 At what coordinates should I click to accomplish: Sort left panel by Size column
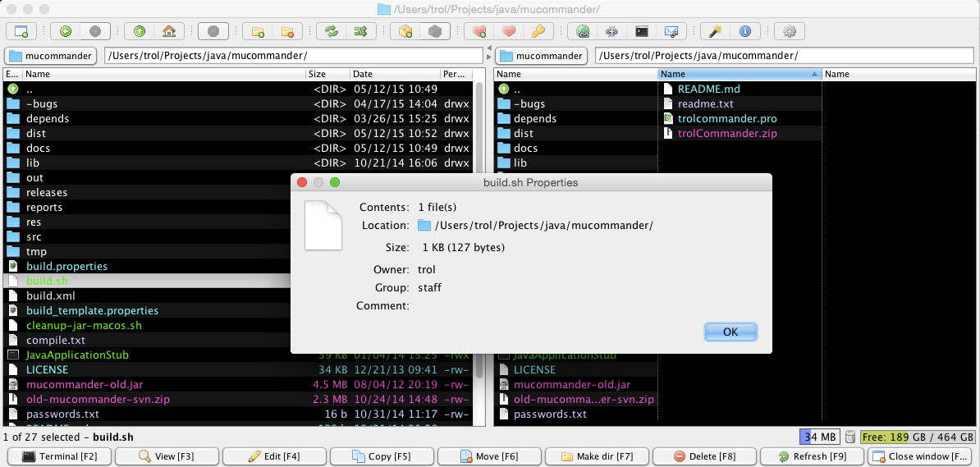pyautogui.click(x=327, y=74)
